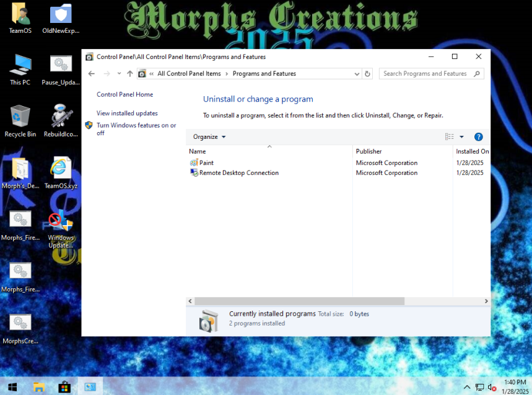The width and height of the screenshot is (532, 395).
Task: Open Microsoft Store from the taskbar
Action: (x=64, y=387)
